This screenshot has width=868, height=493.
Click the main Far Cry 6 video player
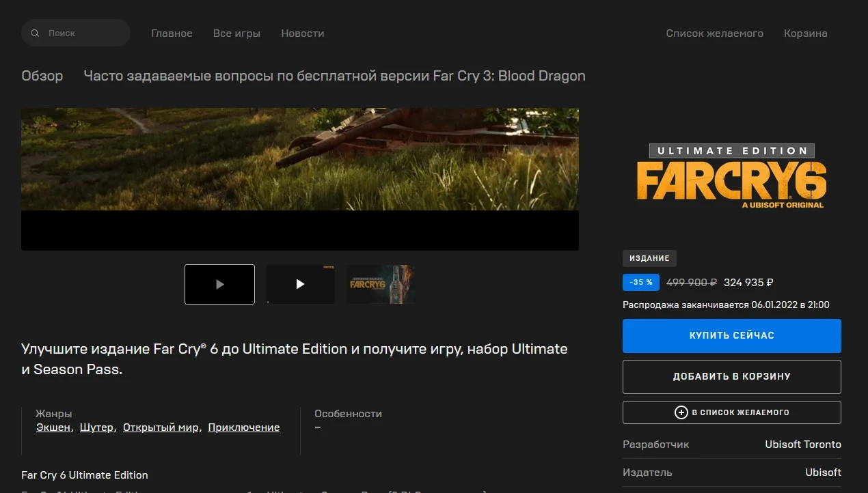300,179
